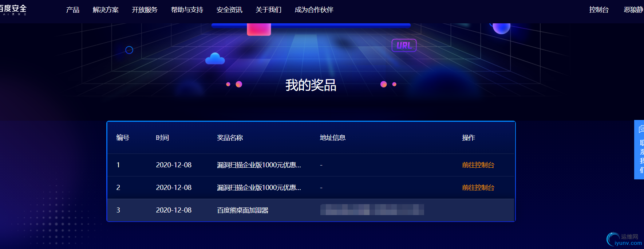
Task: Click the 百度安全 logo
Action: [13, 9]
